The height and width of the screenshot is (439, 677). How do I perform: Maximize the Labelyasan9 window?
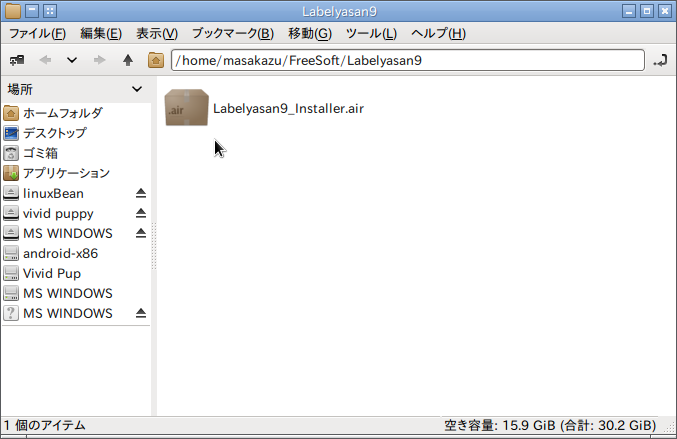[x=647, y=11]
